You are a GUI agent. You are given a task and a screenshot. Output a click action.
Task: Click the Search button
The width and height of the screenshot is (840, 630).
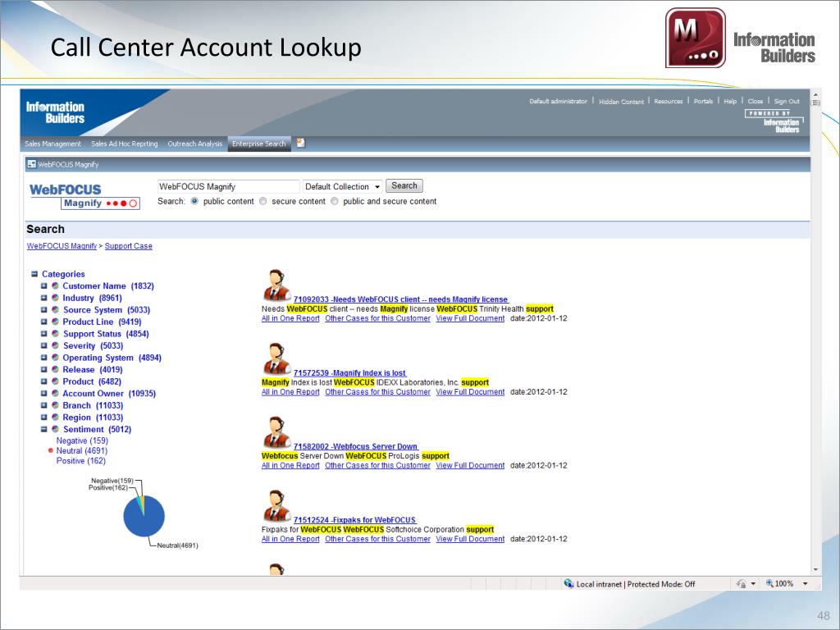pyautogui.click(x=404, y=185)
